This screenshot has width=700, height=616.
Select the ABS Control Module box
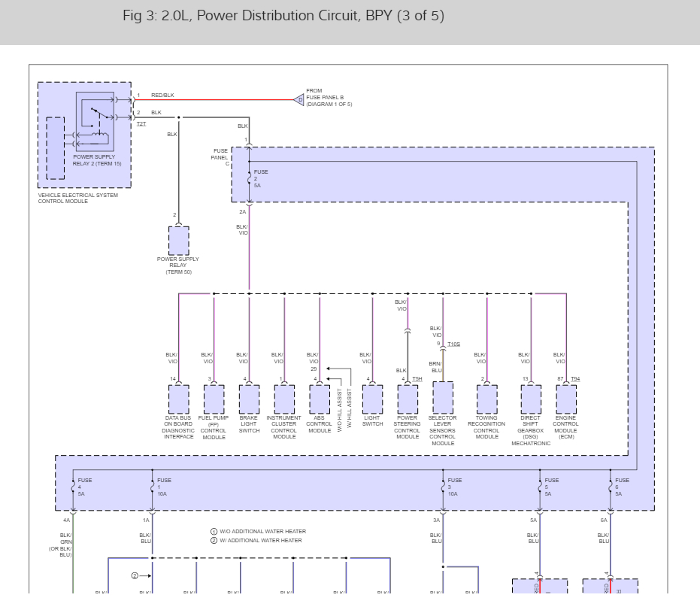click(320, 399)
